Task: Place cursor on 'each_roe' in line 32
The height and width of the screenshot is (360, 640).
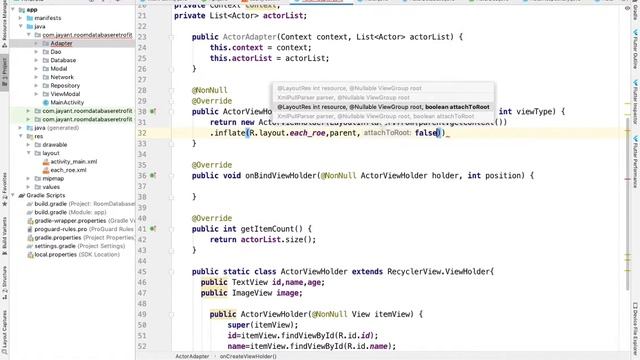Action: point(307,133)
